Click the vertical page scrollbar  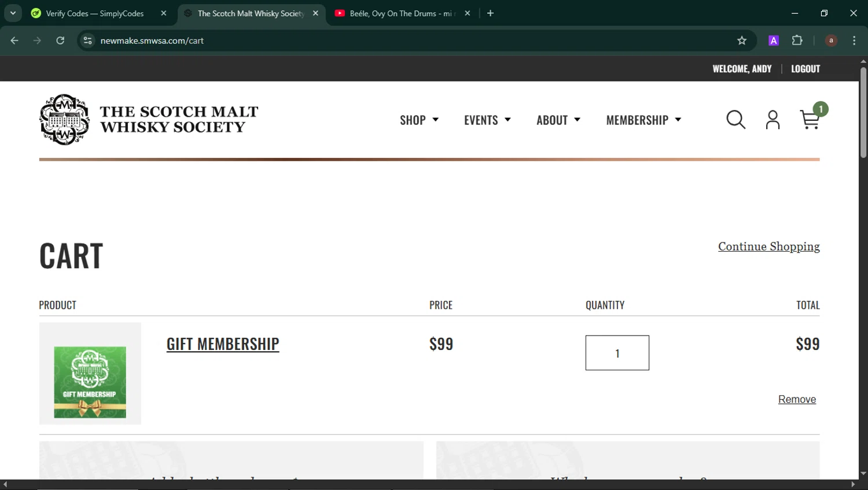click(863, 113)
